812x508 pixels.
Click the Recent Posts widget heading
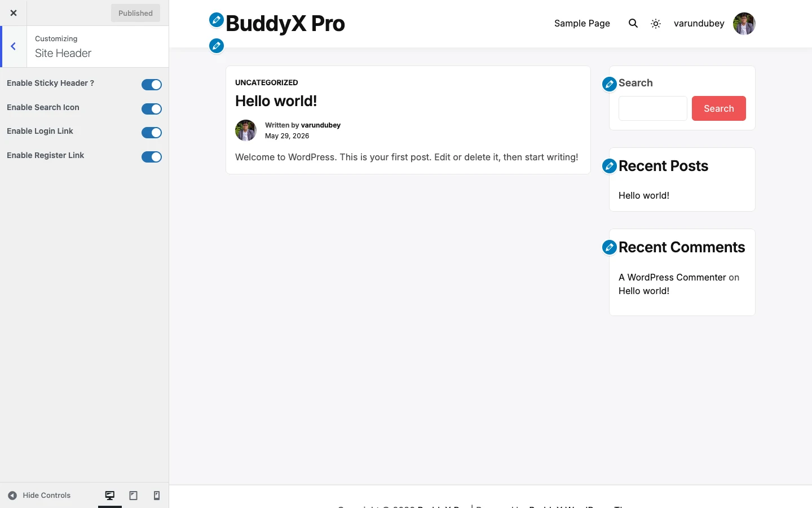pyautogui.click(x=663, y=166)
